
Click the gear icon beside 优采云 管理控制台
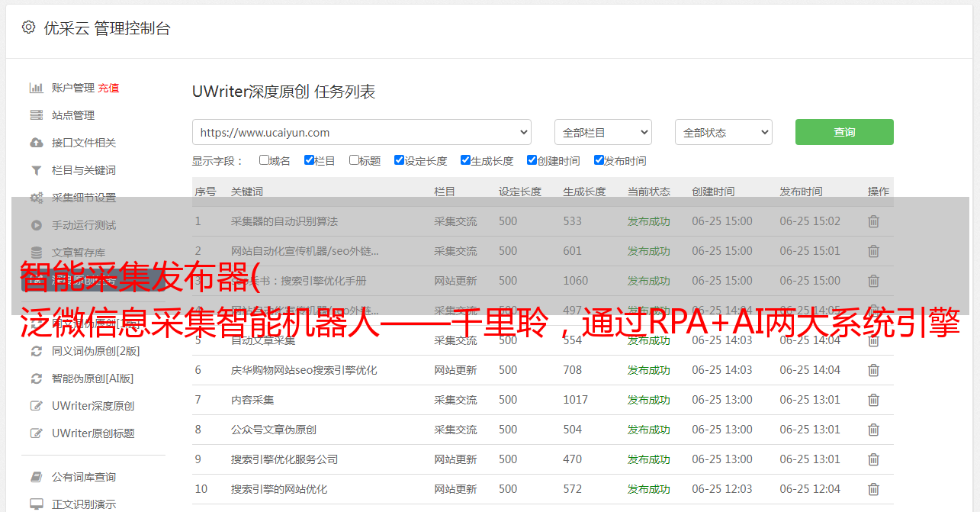pos(28,27)
